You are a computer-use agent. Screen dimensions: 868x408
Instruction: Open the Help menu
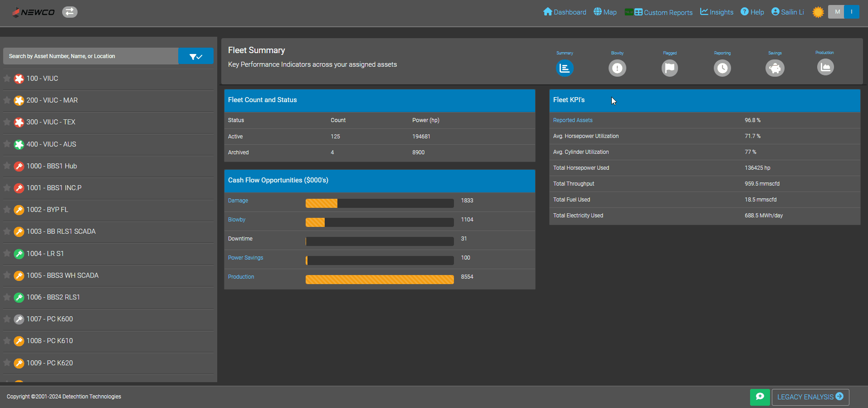[x=752, y=12]
